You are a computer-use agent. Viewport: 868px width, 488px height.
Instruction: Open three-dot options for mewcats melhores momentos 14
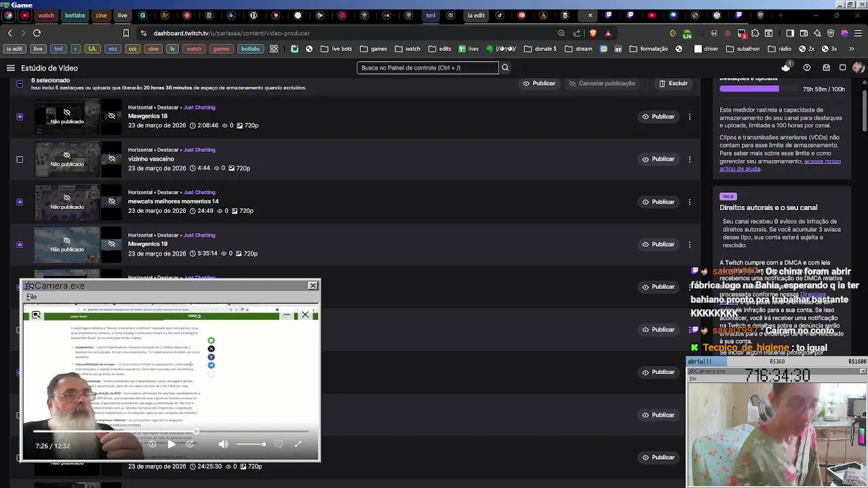click(x=690, y=202)
